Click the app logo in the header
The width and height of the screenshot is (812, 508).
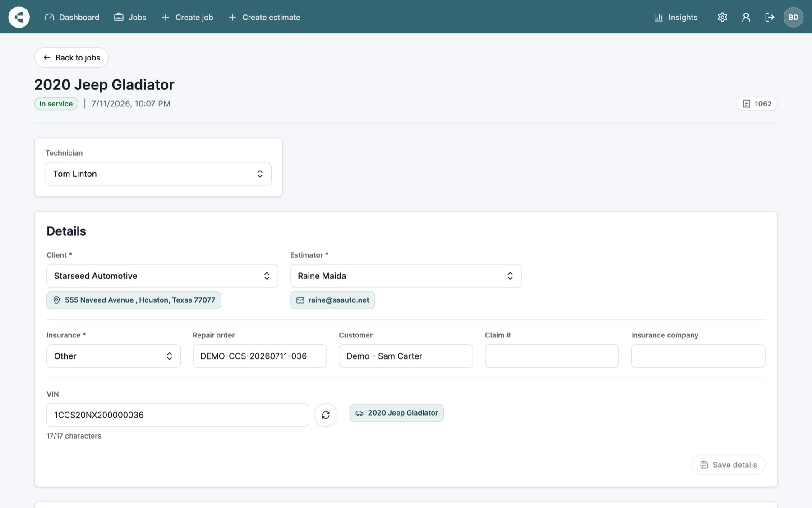(x=19, y=17)
